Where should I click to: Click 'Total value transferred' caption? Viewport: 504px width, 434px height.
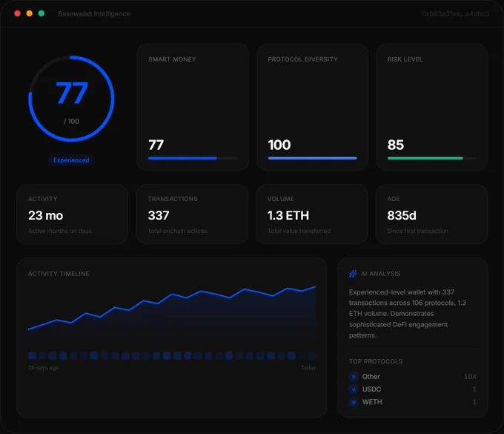(x=299, y=231)
